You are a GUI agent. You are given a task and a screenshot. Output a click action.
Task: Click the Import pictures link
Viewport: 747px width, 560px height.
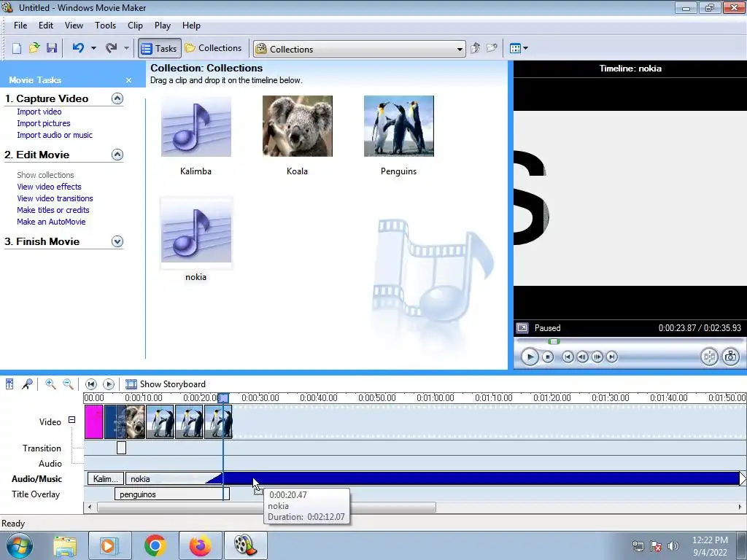(x=43, y=123)
